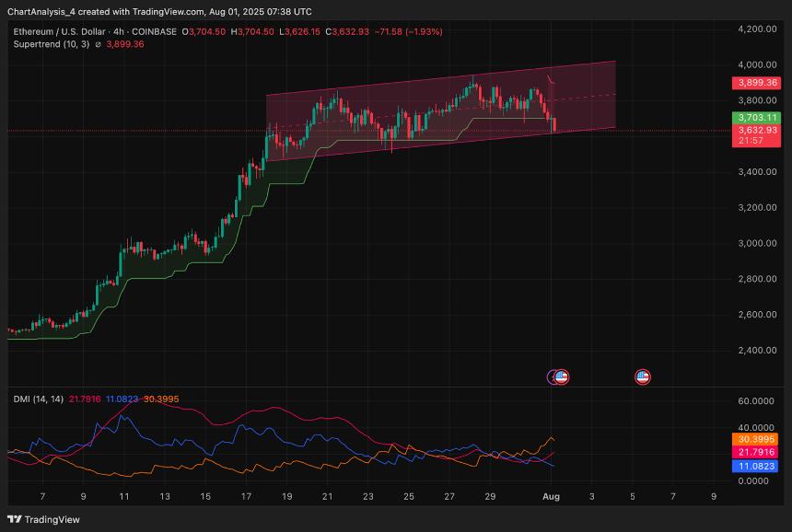This screenshot has width=792, height=532.
Task: Click the Aug label on the date axis
Action: click(550, 496)
